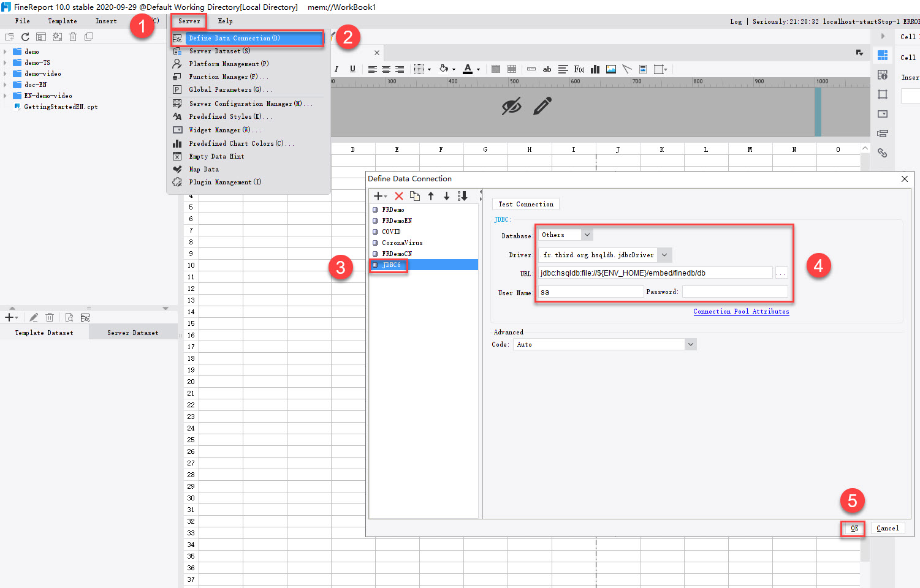The width and height of the screenshot is (920, 588).
Task: Open the formula editor F(x)
Action: pyautogui.click(x=579, y=69)
